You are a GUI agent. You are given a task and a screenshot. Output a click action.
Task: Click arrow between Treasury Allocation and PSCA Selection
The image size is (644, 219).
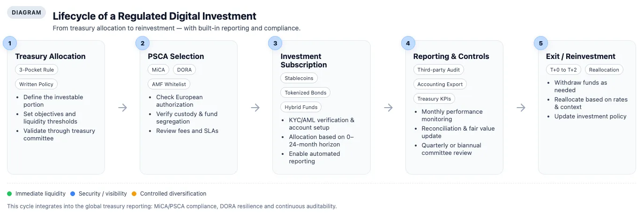(122, 108)
